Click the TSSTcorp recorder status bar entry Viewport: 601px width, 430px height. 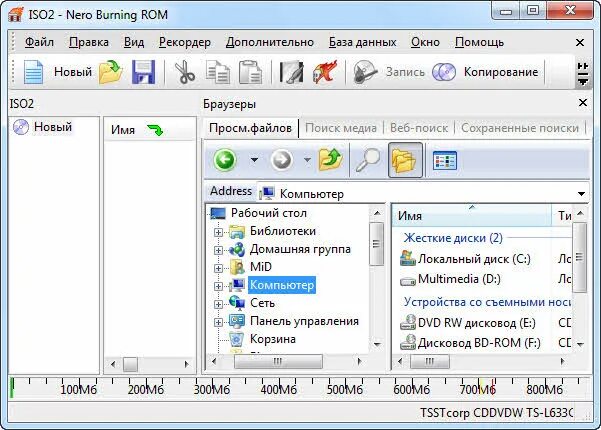tap(496, 413)
